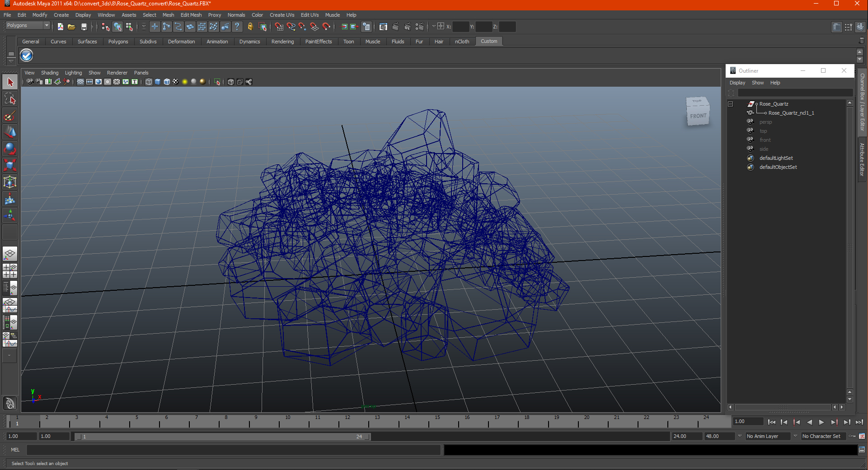Pick the Scale tool red cube icon
Viewport: 868px width, 470px height.
click(x=10, y=165)
